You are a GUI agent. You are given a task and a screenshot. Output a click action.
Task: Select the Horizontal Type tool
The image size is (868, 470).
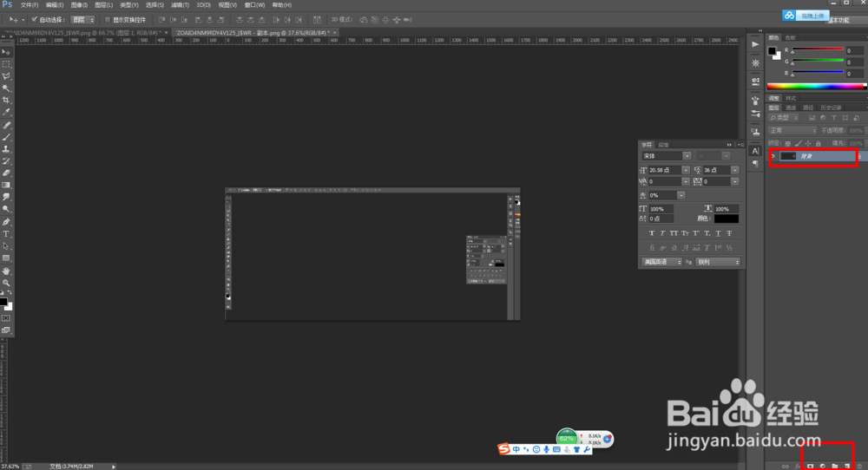click(6, 234)
